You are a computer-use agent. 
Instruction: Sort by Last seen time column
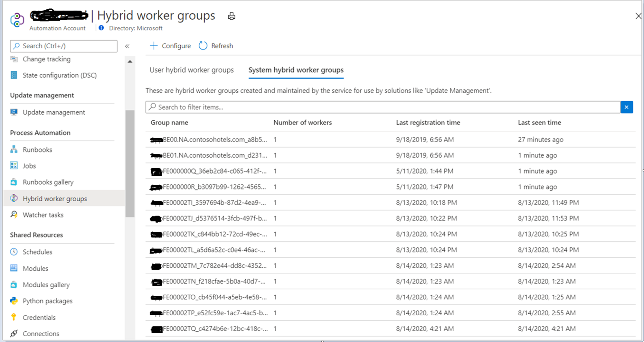(539, 123)
